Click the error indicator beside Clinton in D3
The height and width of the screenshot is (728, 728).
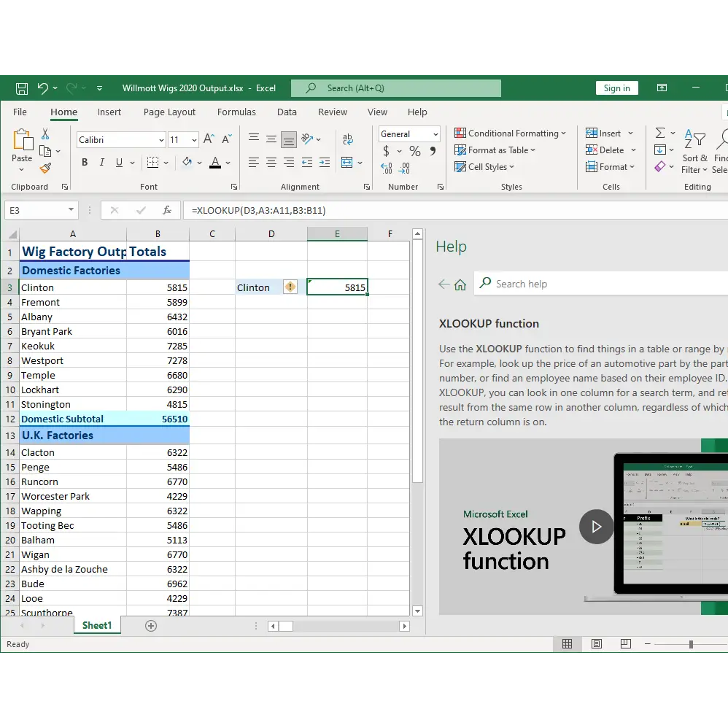pyautogui.click(x=290, y=287)
